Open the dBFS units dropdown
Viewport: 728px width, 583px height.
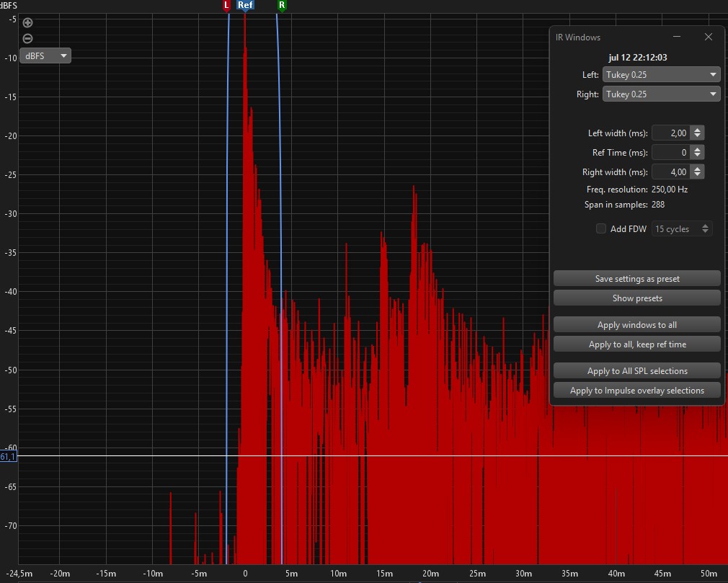[45, 55]
